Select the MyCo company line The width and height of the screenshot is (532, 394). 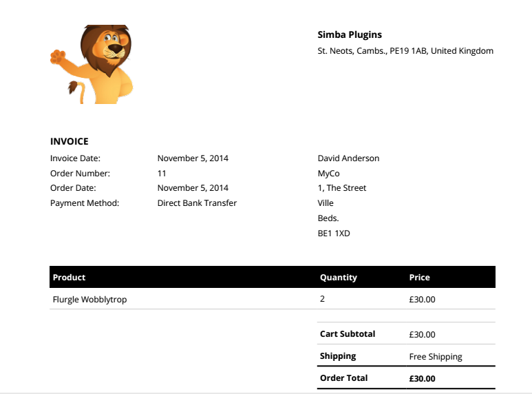pos(328,174)
